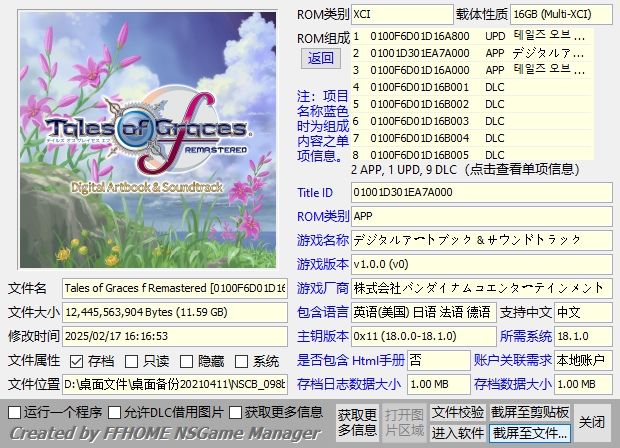The height and width of the screenshot is (448, 620).
Task: Click the 关闭 button
Action: [592, 422]
